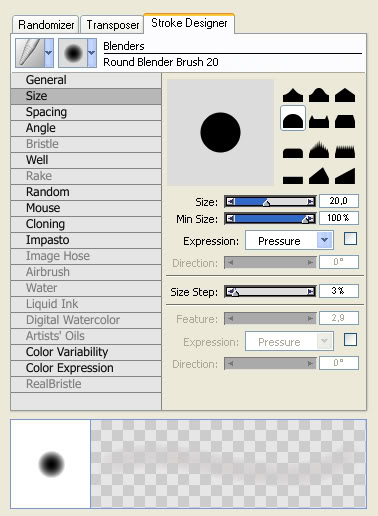Screen dimensions: 378x516
Task: Toggle the invert checkbox beside the Feature Expression dropdown
Action: point(350,340)
